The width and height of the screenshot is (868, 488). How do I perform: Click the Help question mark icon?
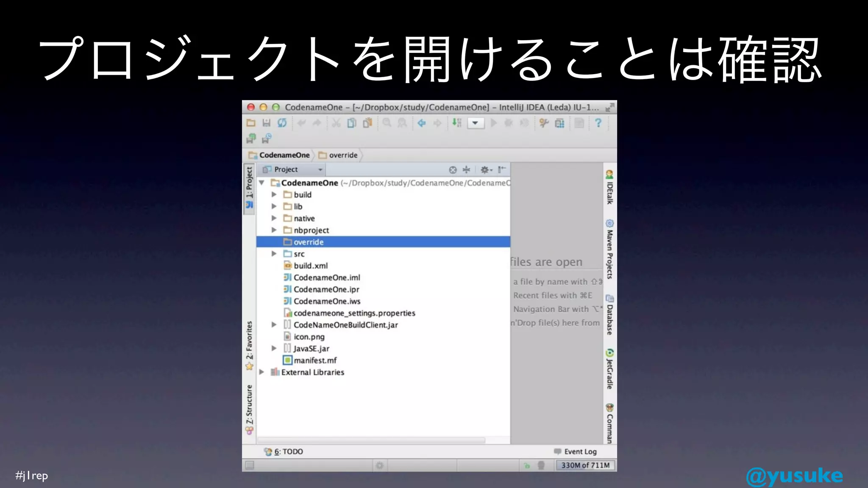tap(598, 123)
